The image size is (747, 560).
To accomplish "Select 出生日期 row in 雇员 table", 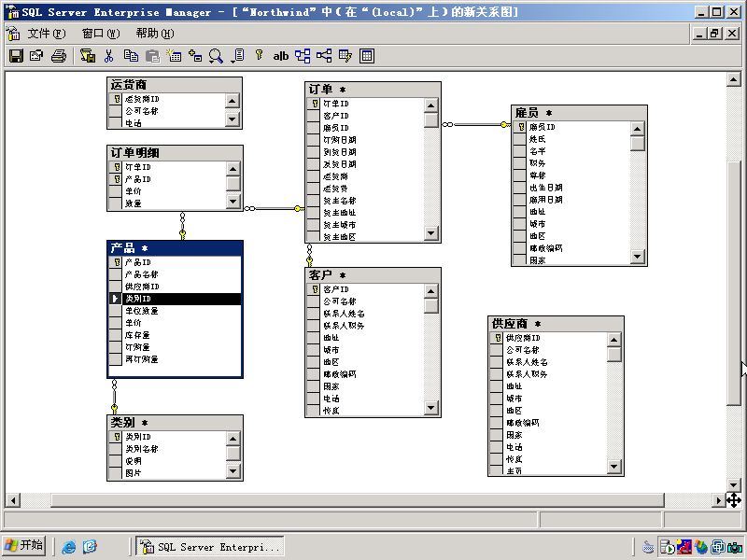I will click(x=571, y=188).
